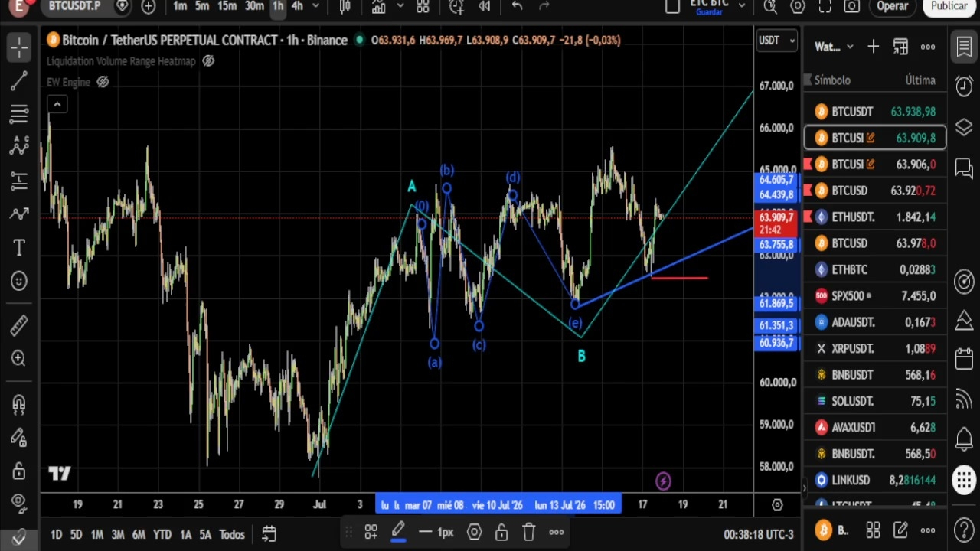Select the ruler measure tool
980x551 pixels.
click(19, 325)
